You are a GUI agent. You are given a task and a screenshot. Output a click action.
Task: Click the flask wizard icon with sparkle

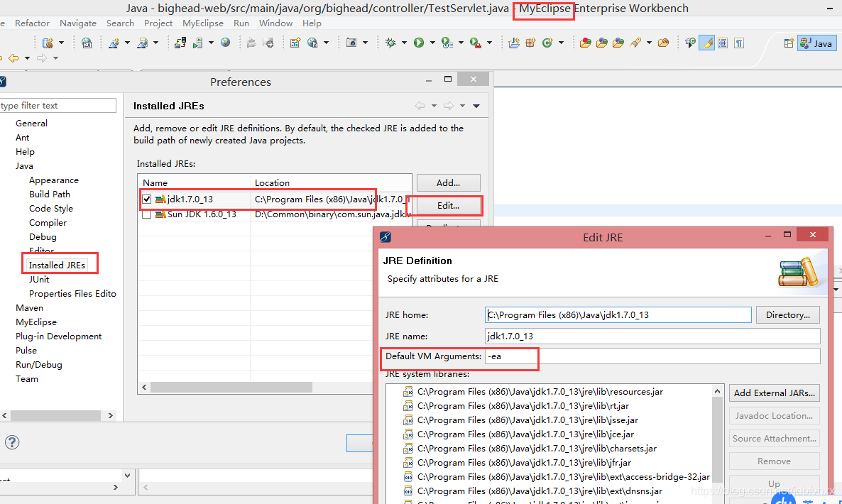coord(114,43)
